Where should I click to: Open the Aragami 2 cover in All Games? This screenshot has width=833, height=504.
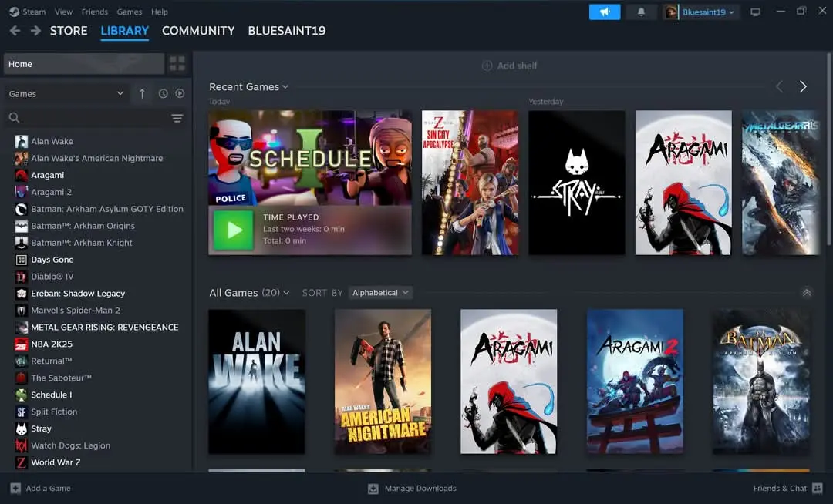pos(635,381)
